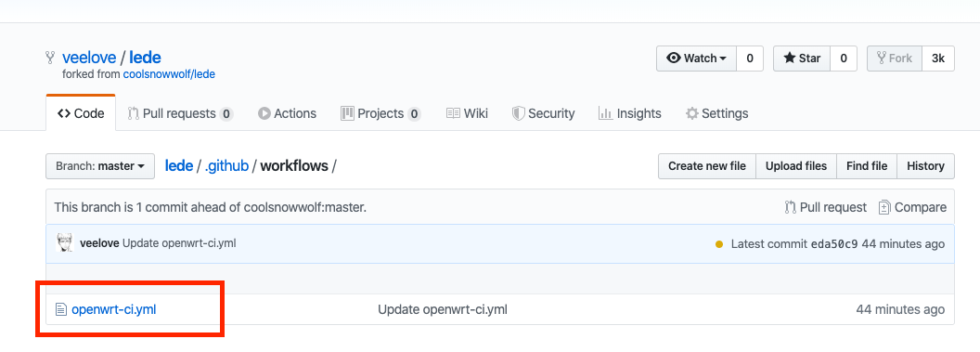The width and height of the screenshot is (980, 352).
Task: Open the coolsnowwolf/lede upstream link
Action: pyautogui.click(x=169, y=73)
